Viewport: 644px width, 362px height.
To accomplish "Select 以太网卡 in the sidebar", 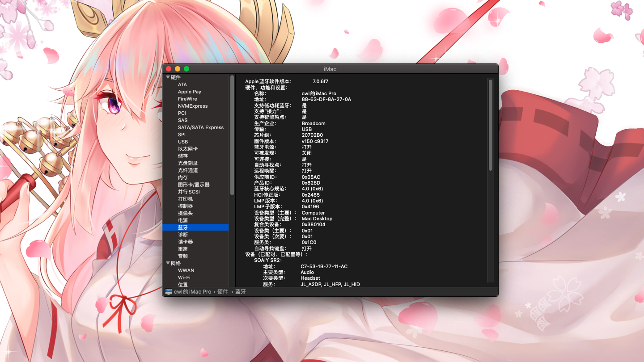I will click(x=188, y=149).
